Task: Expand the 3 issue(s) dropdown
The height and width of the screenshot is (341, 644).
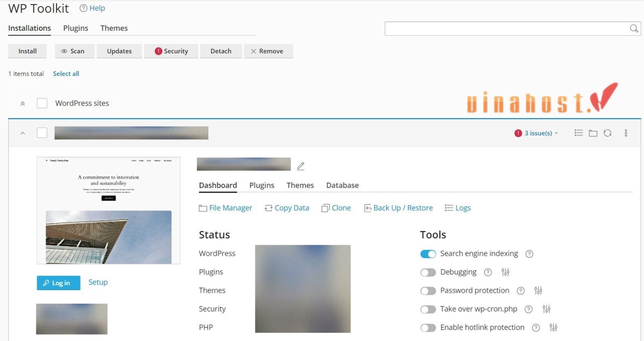Action: pos(536,133)
